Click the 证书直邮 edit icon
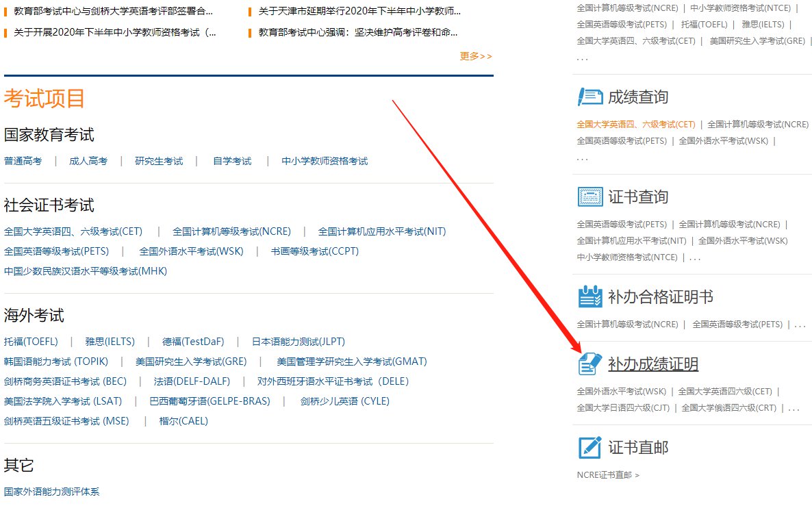 (589, 448)
